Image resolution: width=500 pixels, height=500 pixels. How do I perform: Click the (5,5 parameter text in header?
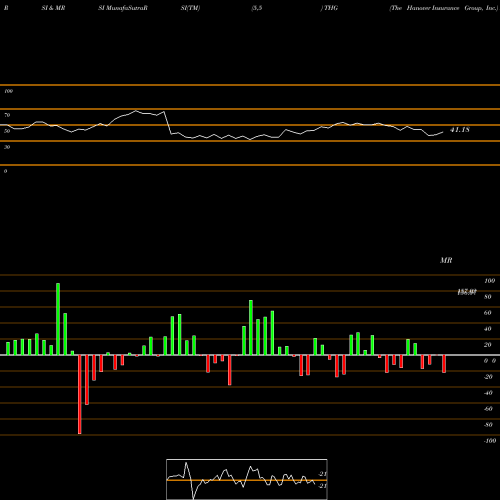point(257,8)
